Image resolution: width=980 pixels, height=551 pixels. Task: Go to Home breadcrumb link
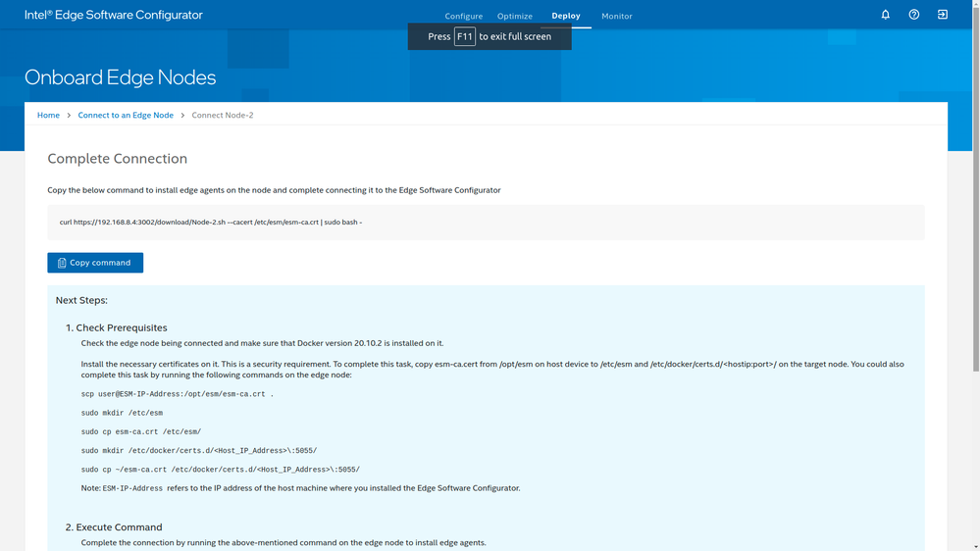[48, 115]
